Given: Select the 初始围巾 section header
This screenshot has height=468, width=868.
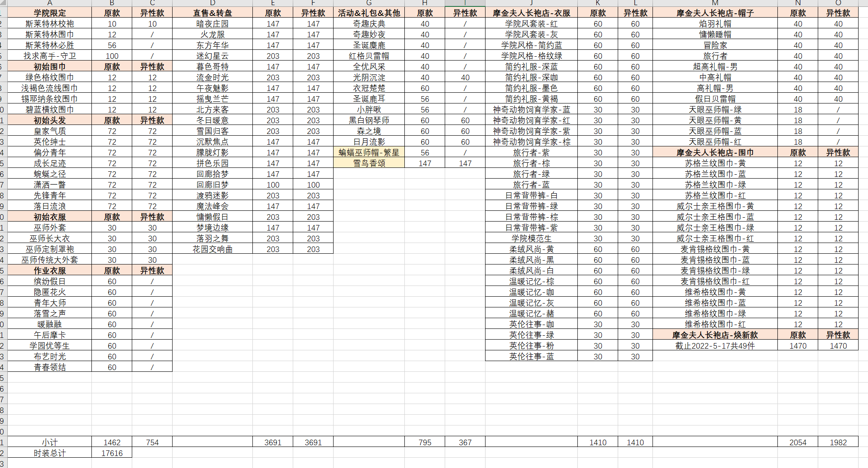Looking at the screenshot, I should pyautogui.click(x=50, y=67).
